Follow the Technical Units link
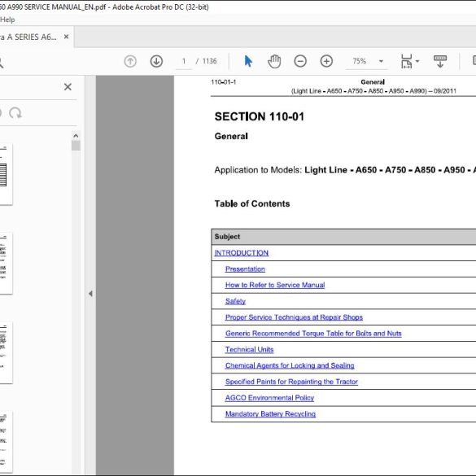Viewport: 476px width, 476px height. 249,349
